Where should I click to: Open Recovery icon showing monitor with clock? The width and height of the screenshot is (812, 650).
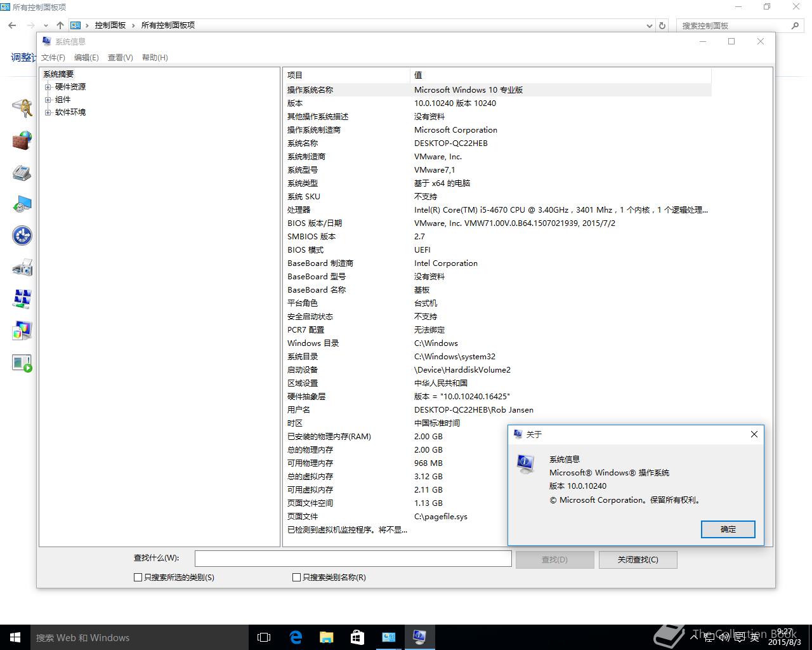point(22,204)
